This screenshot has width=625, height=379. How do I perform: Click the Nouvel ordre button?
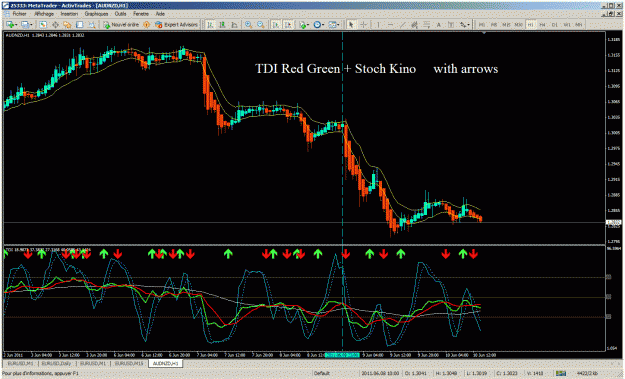coord(121,25)
